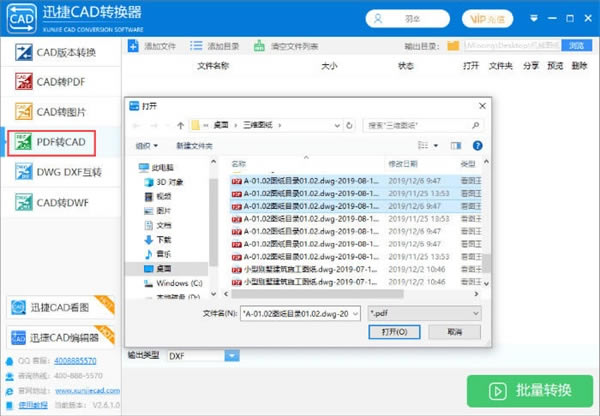Click the 批量转换 batch convert button
The image size is (600, 416).
[530, 391]
